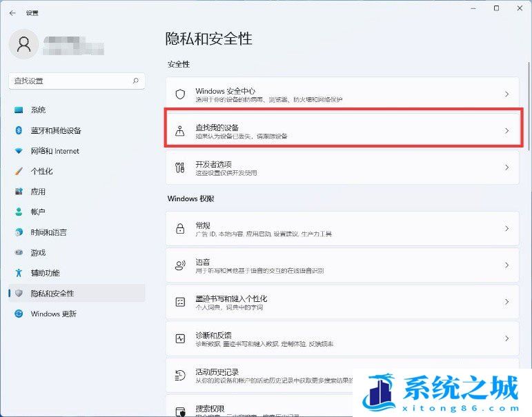
Task: Click the 开发者选项 tools icon
Action: [x=180, y=167]
